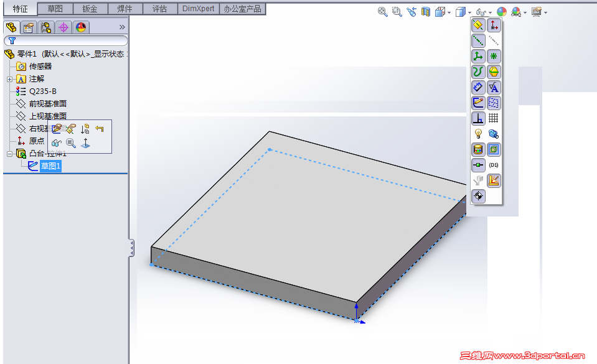The image size is (597, 364).
Task: Toggle visibility of the grid
Action: (494, 118)
